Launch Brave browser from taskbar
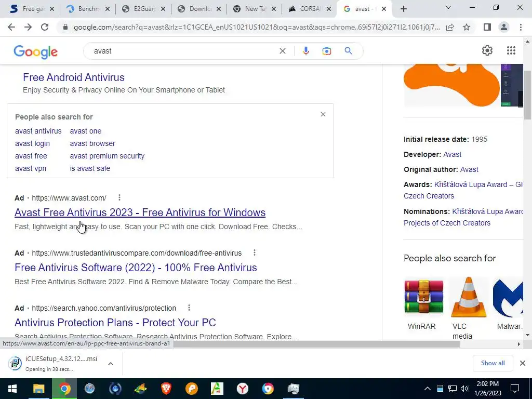This screenshot has width=532, height=399. (166, 389)
